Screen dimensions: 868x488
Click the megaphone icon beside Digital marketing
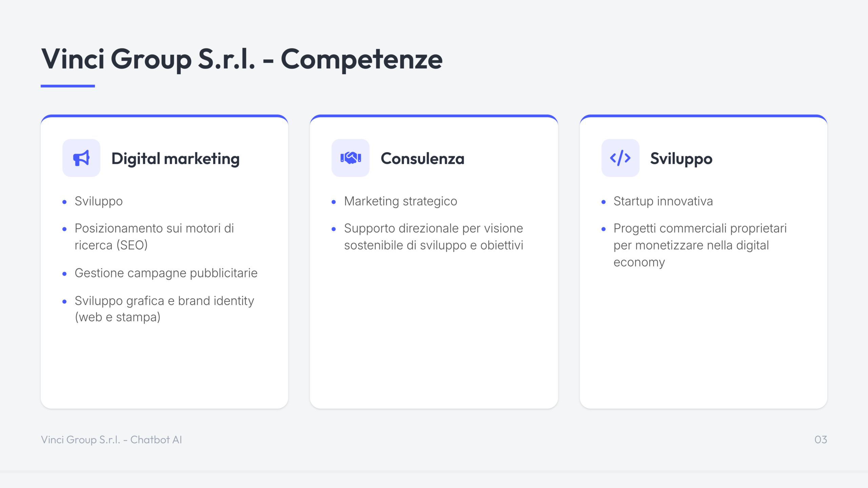point(81,158)
